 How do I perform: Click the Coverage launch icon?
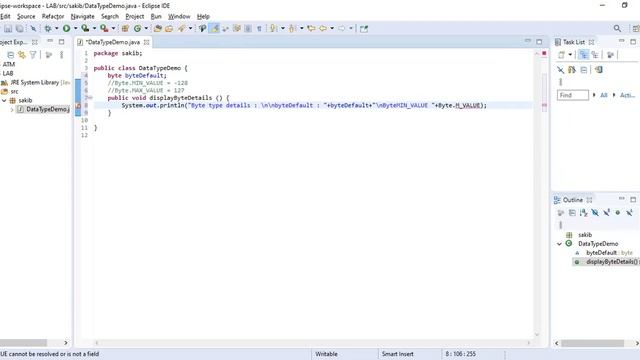pos(85,29)
